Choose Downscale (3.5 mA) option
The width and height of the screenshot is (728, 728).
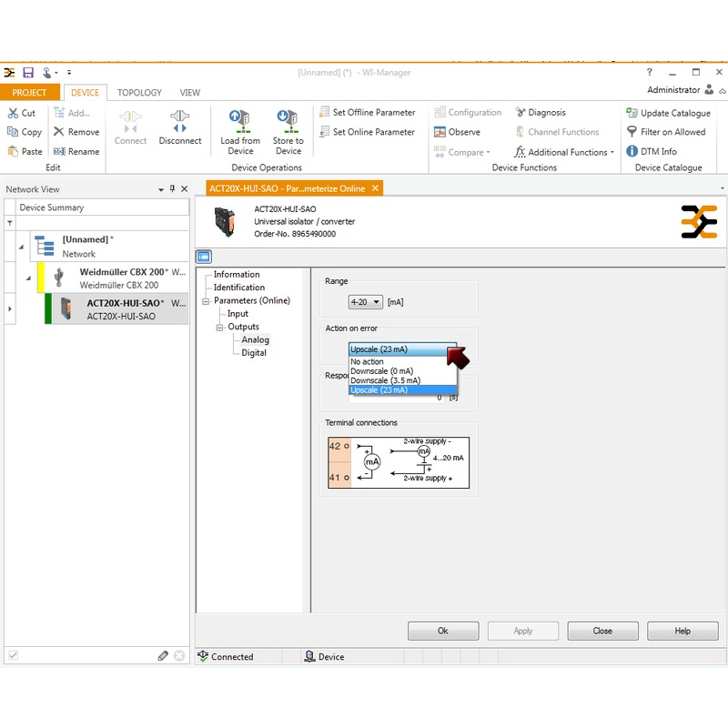pos(402,380)
